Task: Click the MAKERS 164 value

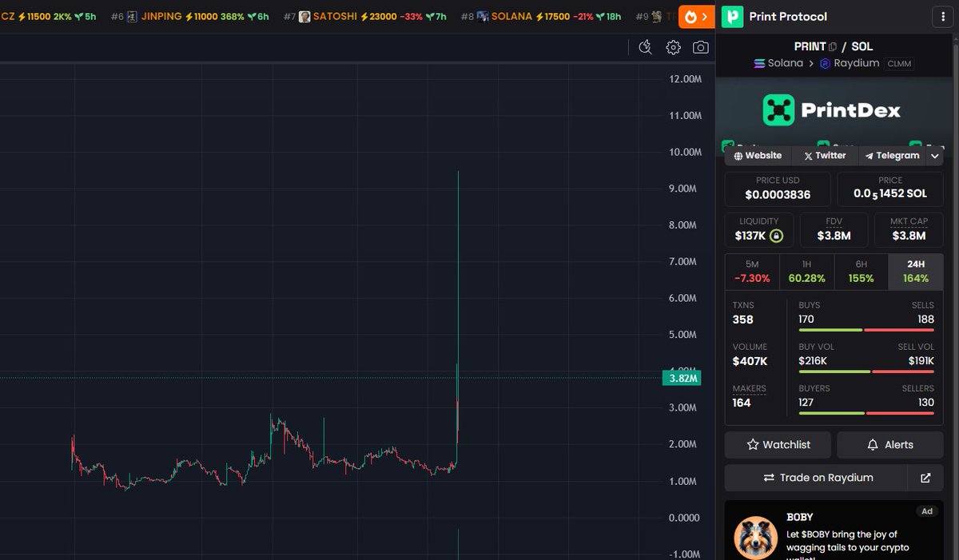Action: click(742, 403)
